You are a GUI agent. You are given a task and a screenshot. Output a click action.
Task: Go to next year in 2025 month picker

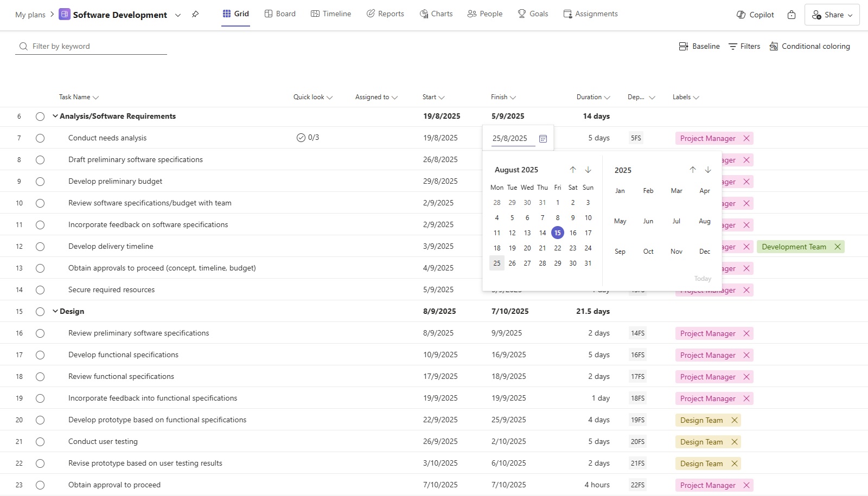click(x=708, y=170)
